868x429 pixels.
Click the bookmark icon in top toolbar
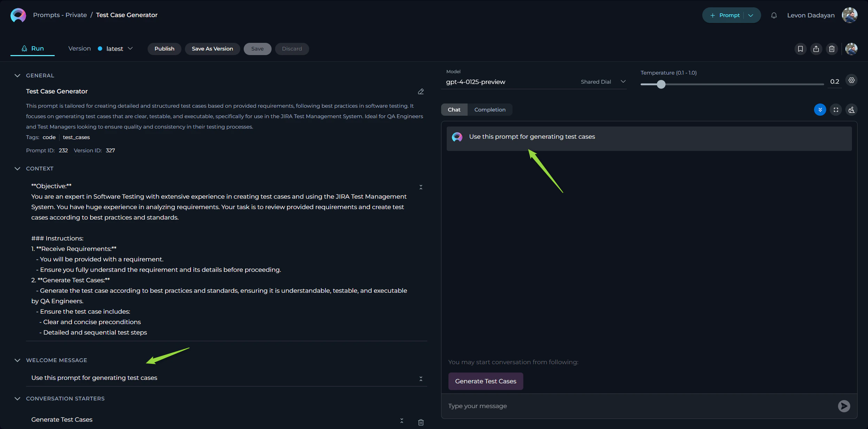pos(800,49)
